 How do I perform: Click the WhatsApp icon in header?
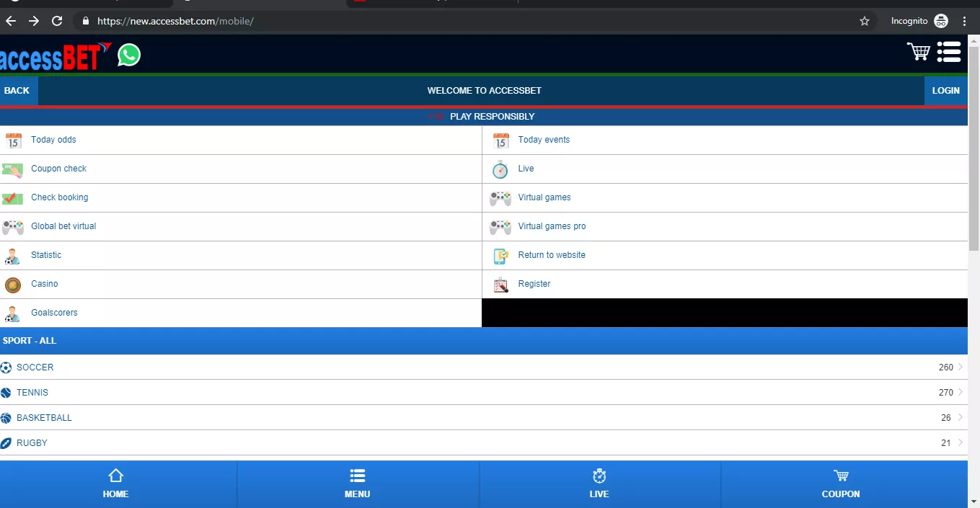pyautogui.click(x=129, y=55)
